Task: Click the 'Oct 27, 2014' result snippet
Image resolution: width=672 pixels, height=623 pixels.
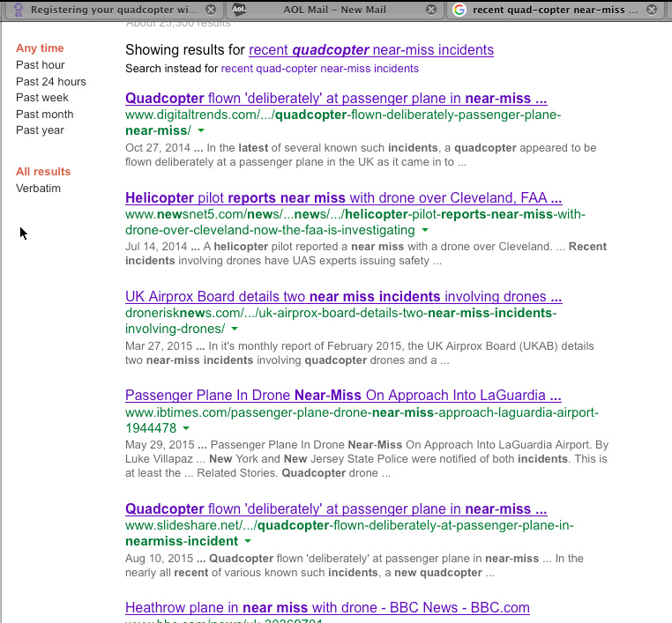Action: pyautogui.click(x=361, y=155)
